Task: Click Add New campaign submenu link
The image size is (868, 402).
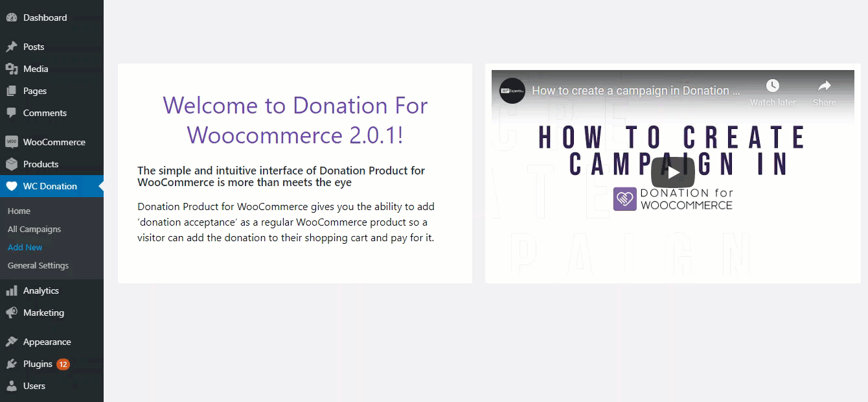Action: (x=25, y=247)
